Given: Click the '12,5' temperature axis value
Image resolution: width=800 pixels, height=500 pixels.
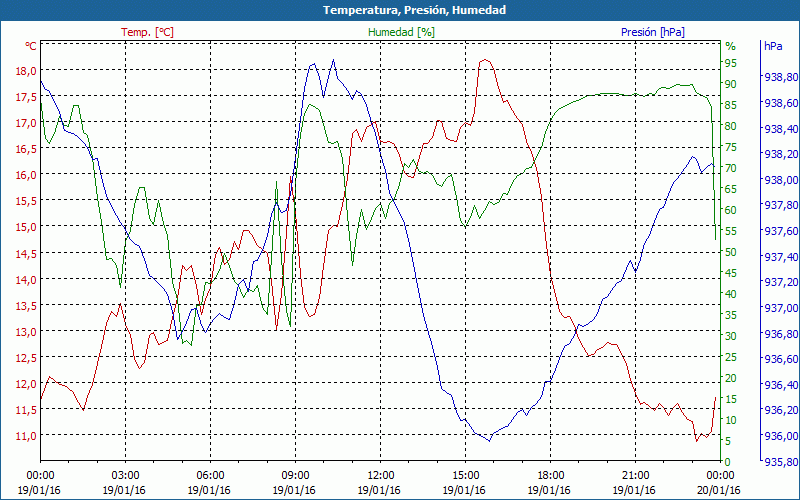Looking at the screenshot, I should [x=27, y=358].
